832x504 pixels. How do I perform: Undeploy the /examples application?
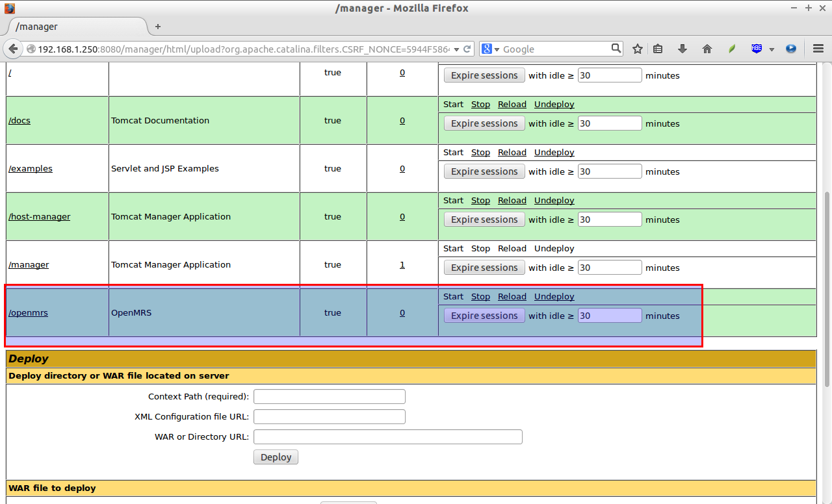[554, 153]
